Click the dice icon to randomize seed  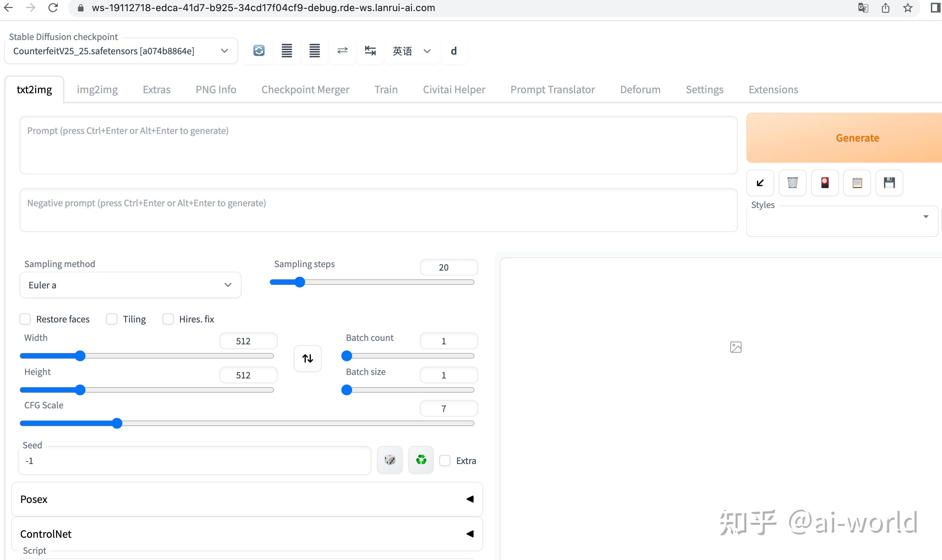coord(390,460)
